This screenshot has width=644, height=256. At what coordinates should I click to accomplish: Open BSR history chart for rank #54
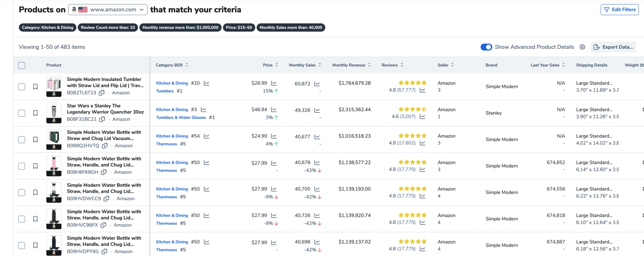click(207, 136)
